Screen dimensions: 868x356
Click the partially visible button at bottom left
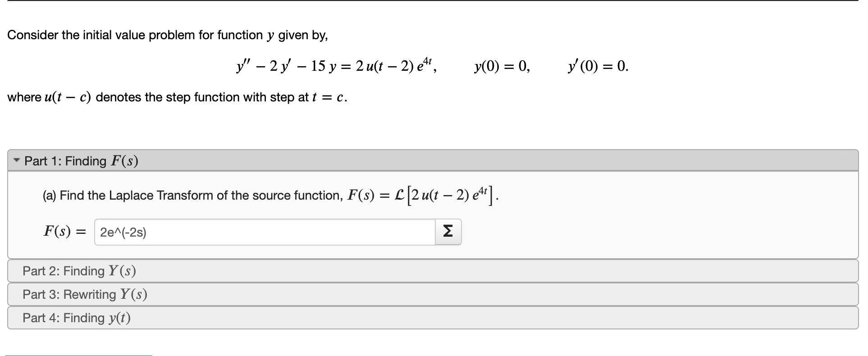click(x=77, y=355)
